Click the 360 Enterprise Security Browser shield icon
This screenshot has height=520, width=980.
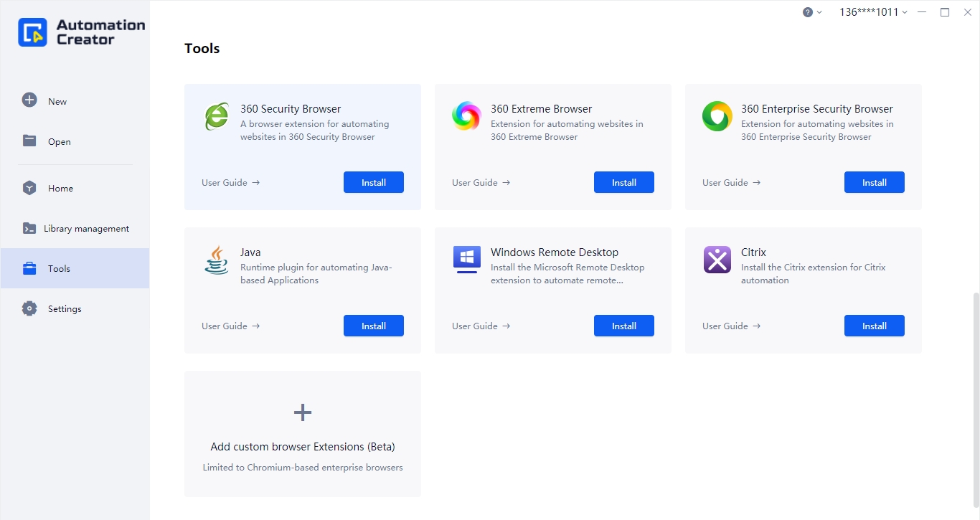717,116
